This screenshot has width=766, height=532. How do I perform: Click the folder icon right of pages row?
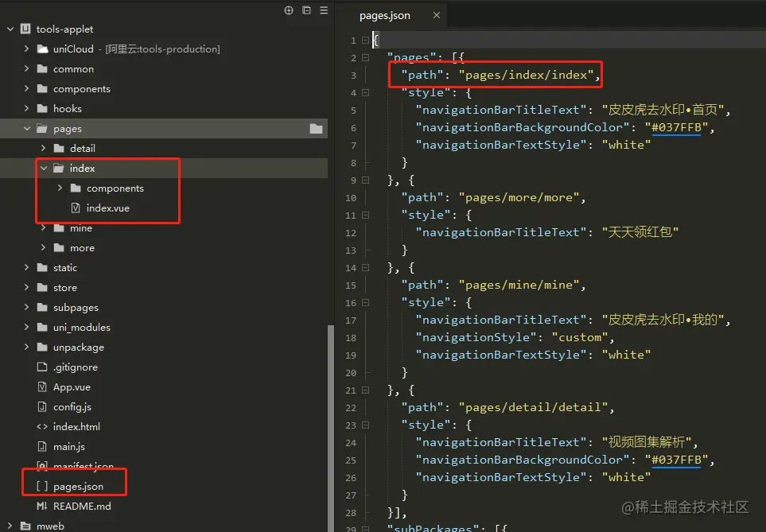click(x=316, y=129)
